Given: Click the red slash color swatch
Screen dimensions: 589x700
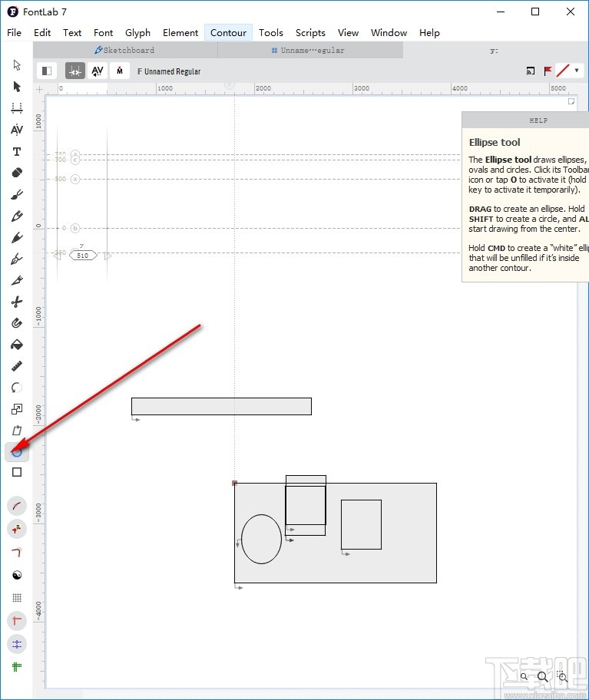Looking at the screenshot, I should (563, 71).
